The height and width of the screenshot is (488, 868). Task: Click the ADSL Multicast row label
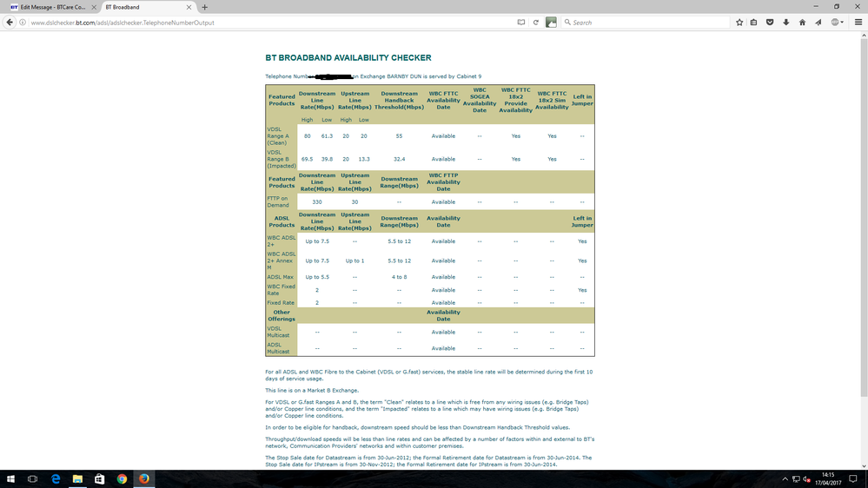pyautogui.click(x=278, y=348)
